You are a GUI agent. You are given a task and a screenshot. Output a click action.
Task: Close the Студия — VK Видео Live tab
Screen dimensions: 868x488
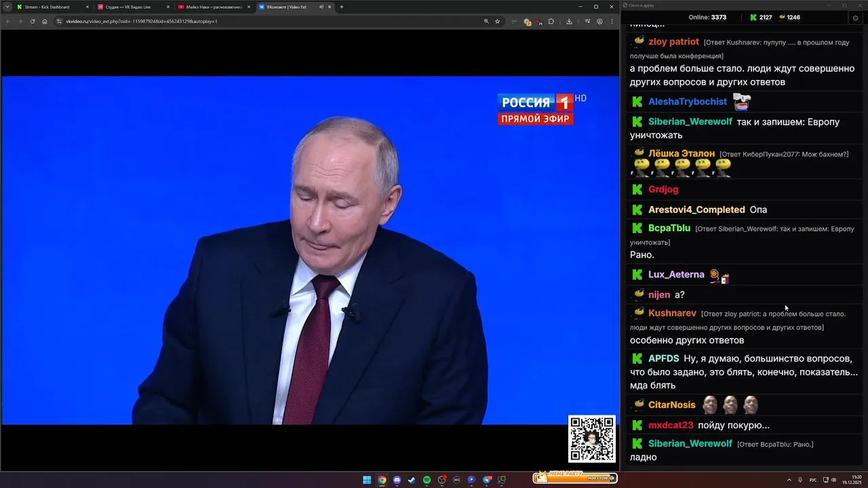168,7
